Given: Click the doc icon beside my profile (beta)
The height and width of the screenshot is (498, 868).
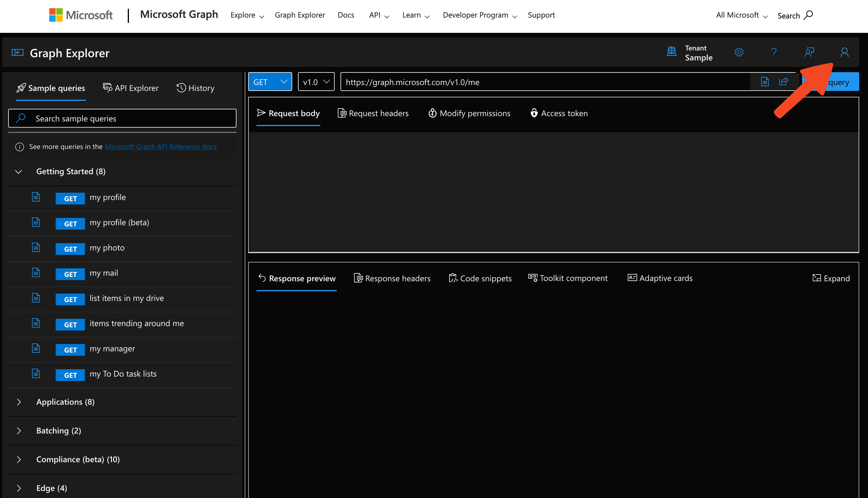Looking at the screenshot, I should (x=36, y=222).
